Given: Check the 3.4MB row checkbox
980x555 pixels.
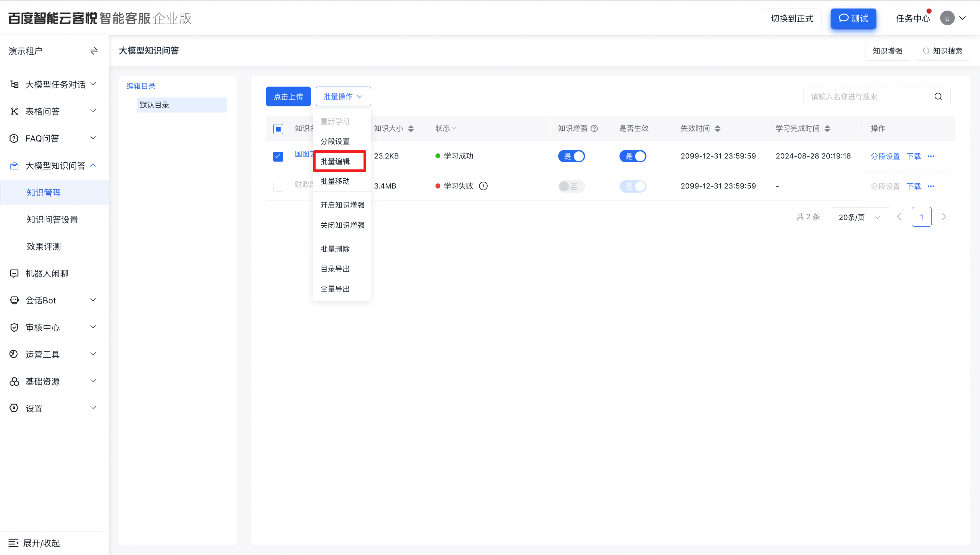Looking at the screenshot, I should click(x=278, y=186).
